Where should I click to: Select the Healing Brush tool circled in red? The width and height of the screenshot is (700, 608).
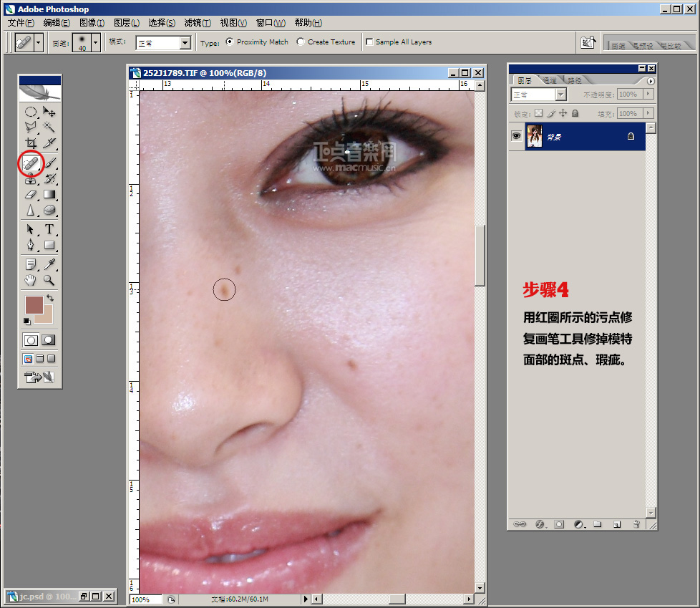(31, 163)
